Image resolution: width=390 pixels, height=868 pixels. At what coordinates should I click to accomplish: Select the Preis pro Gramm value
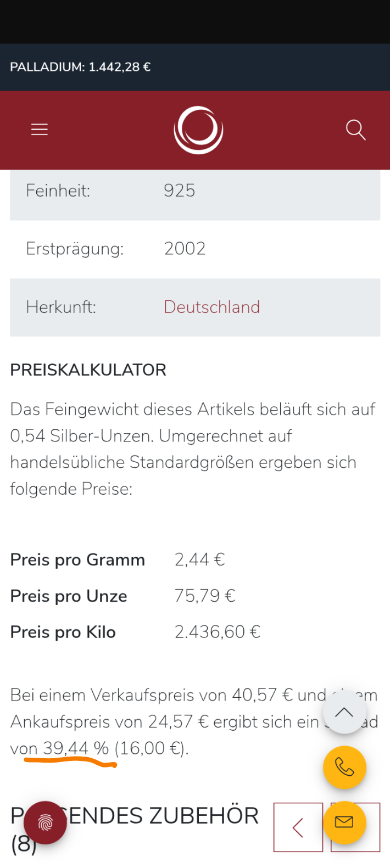tap(199, 559)
